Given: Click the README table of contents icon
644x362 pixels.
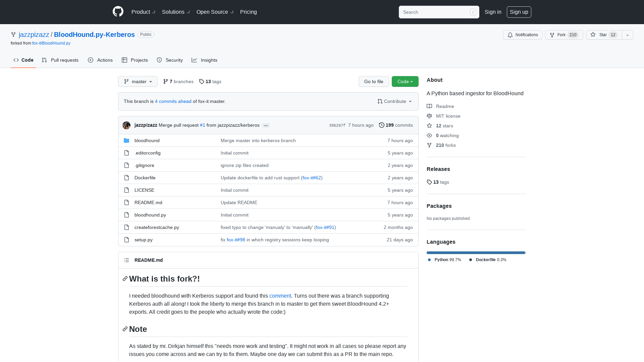Looking at the screenshot, I should (x=126, y=260).
